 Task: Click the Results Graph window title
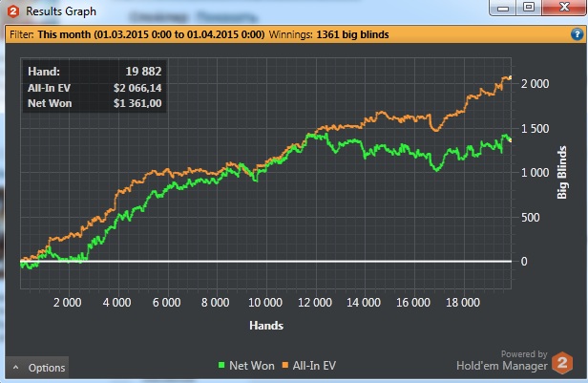click(61, 11)
